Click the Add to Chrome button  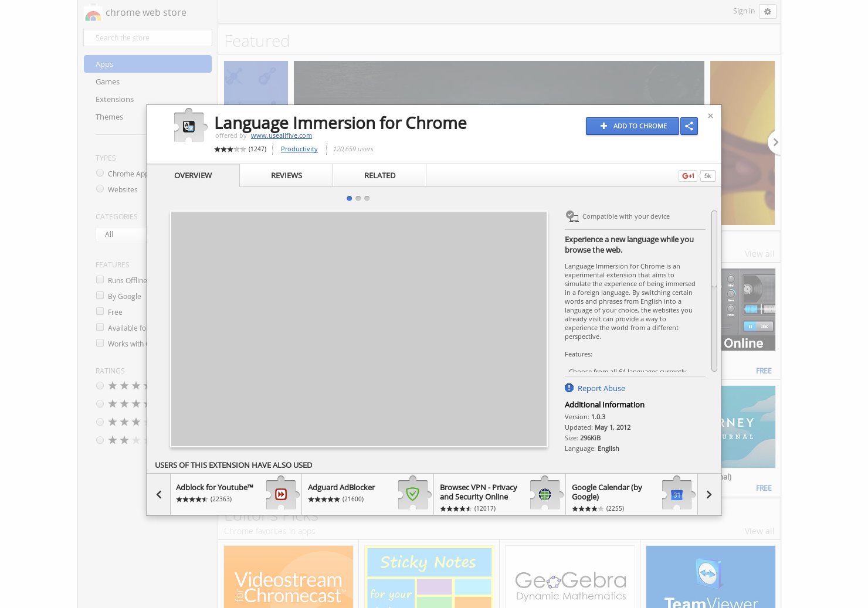pyautogui.click(x=632, y=126)
